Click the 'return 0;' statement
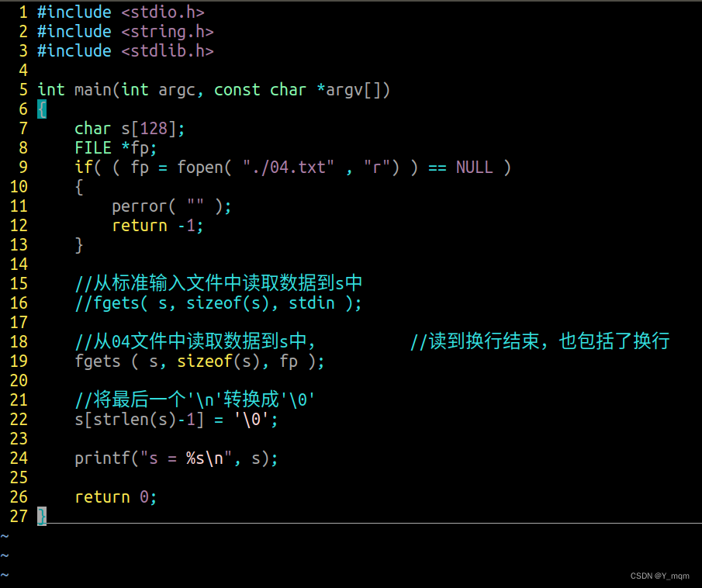 (116, 497)
